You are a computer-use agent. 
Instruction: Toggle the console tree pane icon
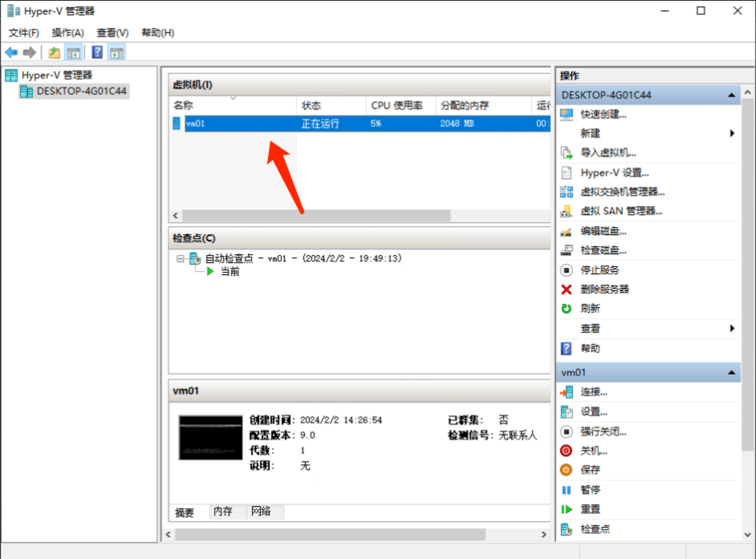(x=73, y=52)
